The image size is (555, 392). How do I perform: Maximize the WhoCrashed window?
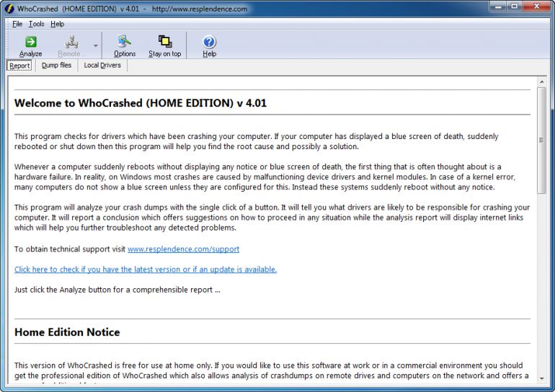coord(515,6)
